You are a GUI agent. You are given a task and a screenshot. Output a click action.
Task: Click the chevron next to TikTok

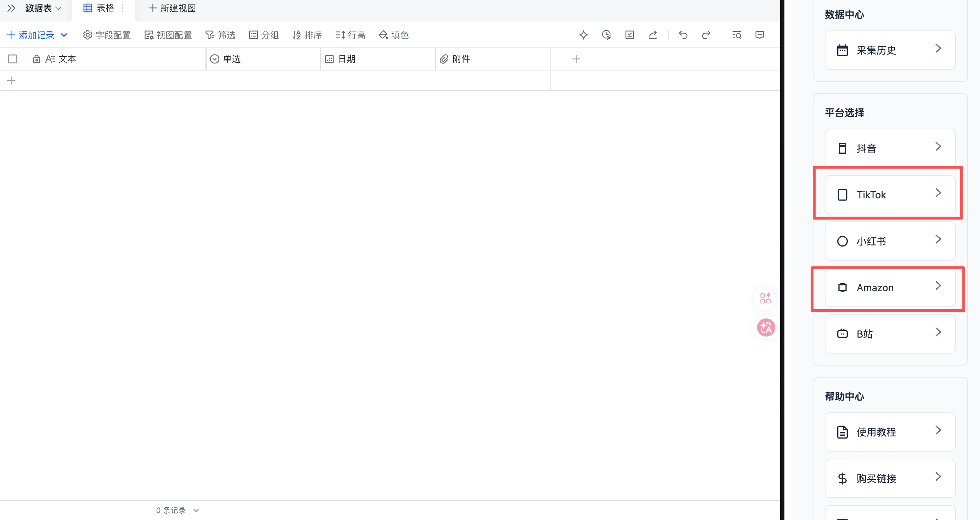coord(938,193)
